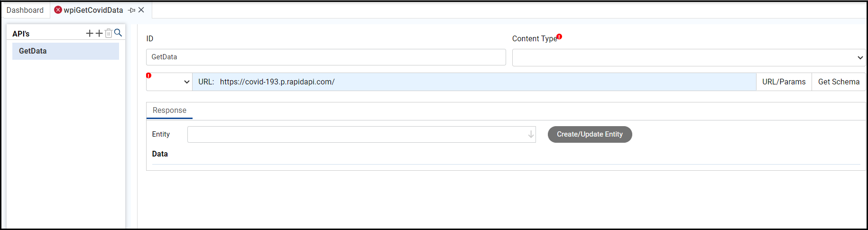Click the red warning badge above the method dropdown

tap(148, 75)
